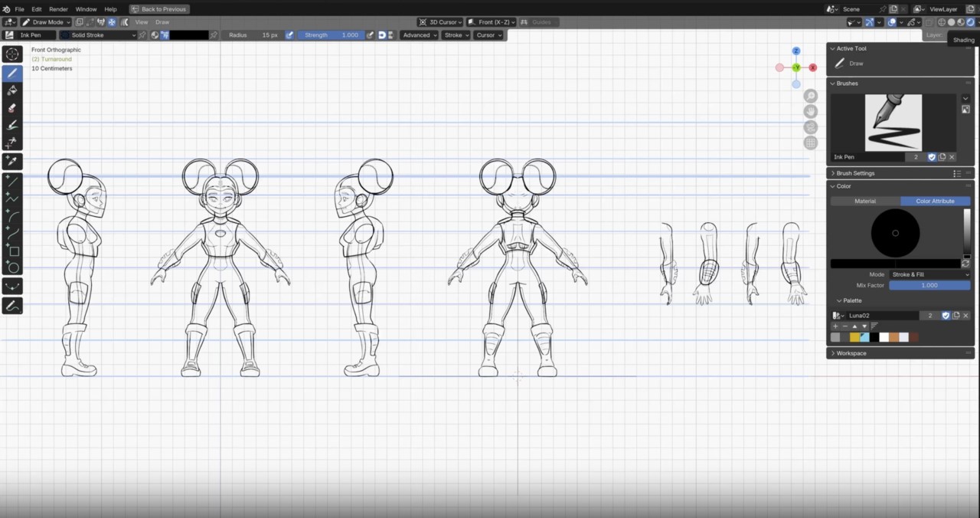This screenshot has height=518, width=980.
Task: Expand the Workspace panel
Action: click(851, 353)
